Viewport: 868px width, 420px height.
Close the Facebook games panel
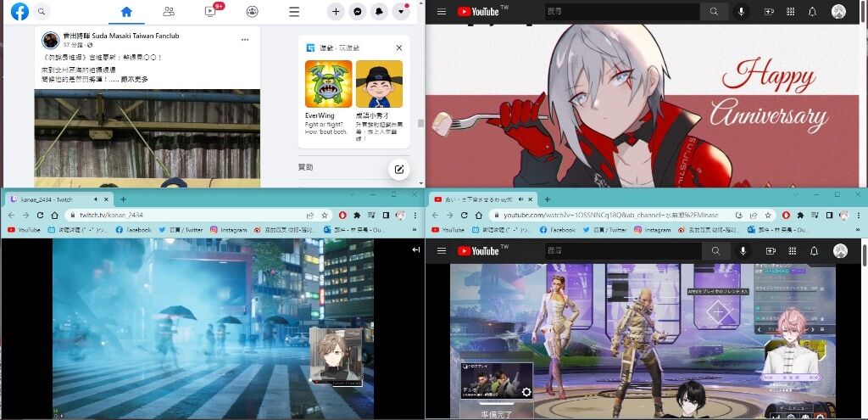398,48
